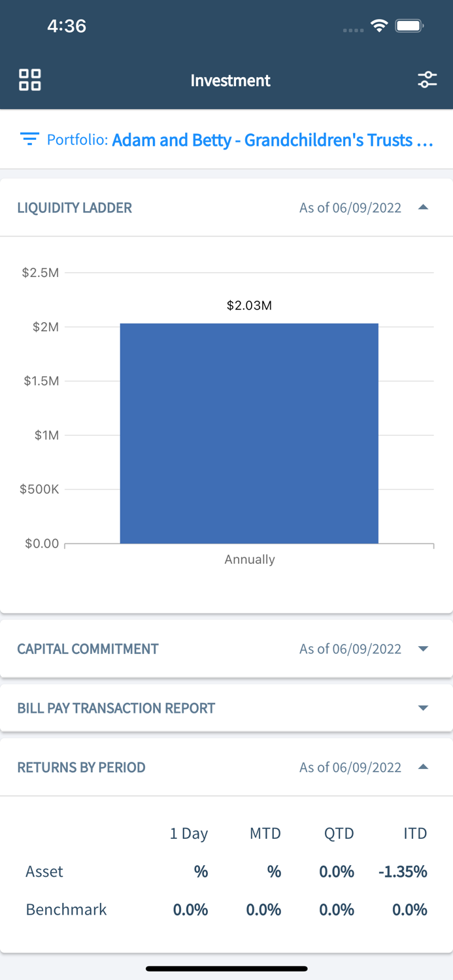Tap the portfolio filter lines icon

tap(29, 139)
